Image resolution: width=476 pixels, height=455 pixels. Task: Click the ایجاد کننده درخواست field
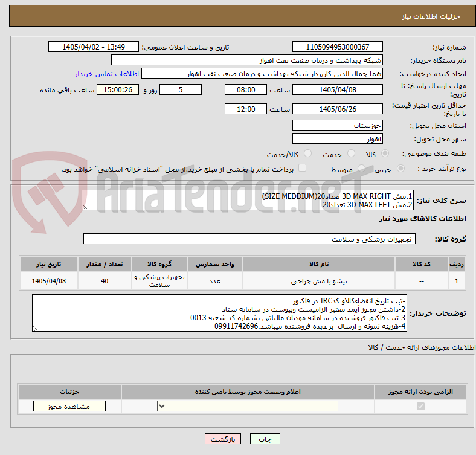tap(262, 74)
